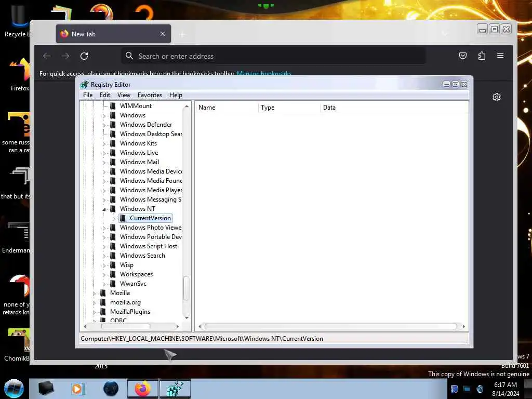
Task: Open Firefox hamburger application menu
Action: pyautogui.click(x=500, y=56)
